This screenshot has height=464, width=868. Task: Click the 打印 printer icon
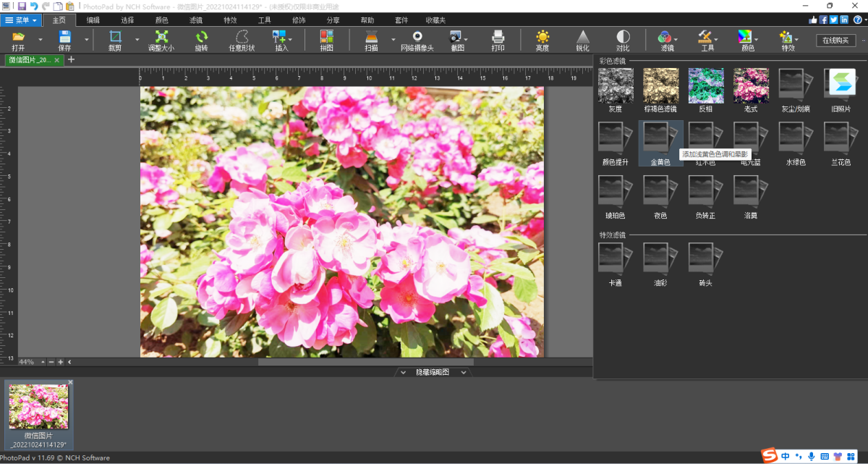(498, 37)
